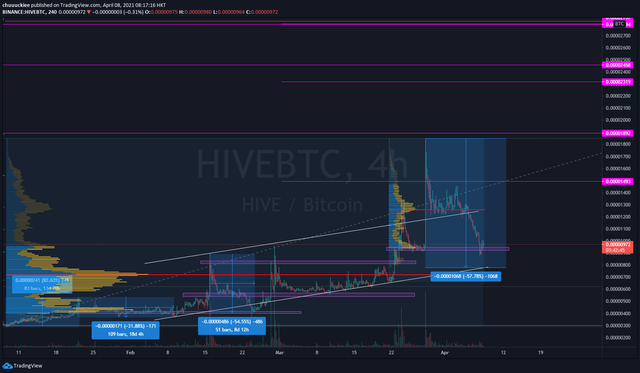Click the 0.00000800 price axis tick

tap(618, 265)
